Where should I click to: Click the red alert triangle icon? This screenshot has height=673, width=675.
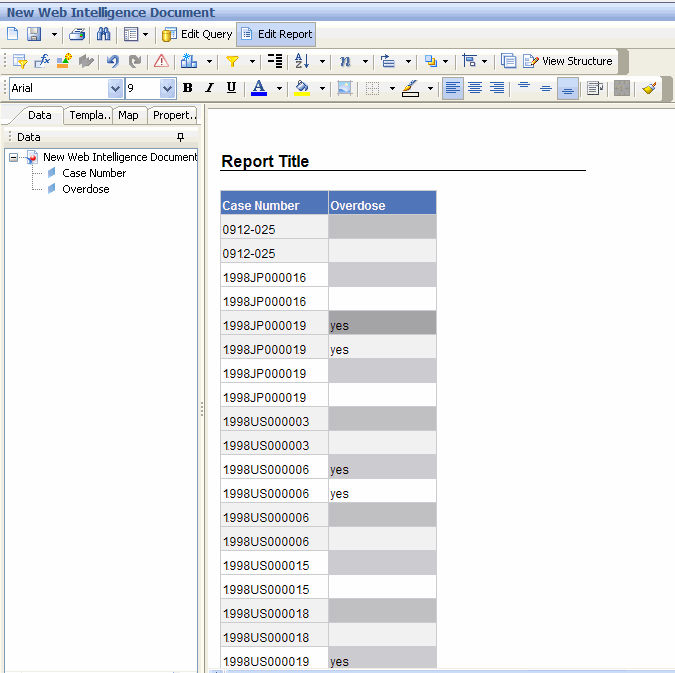[x=161, y=61]
